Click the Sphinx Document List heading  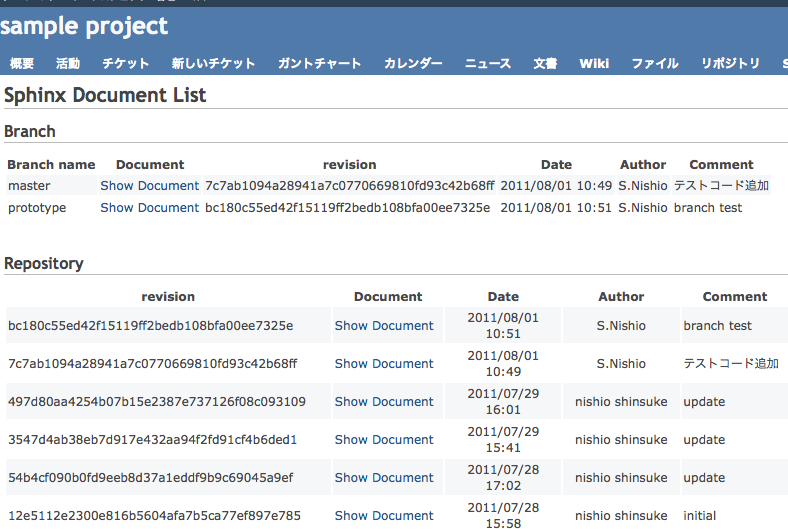coord(105,95)
